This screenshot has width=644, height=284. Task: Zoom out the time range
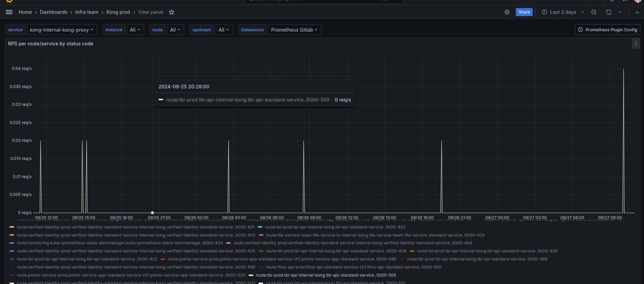click(594, 12)
